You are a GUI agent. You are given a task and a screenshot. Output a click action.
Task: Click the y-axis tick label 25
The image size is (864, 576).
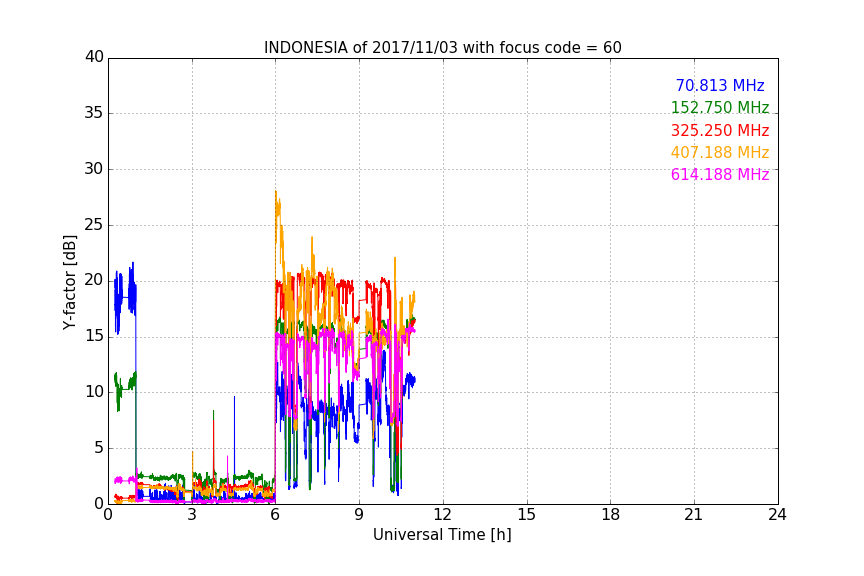94,225
